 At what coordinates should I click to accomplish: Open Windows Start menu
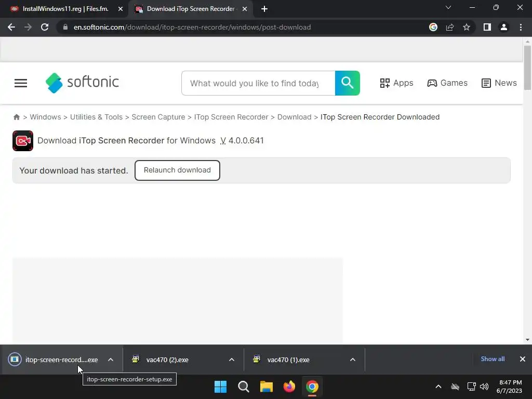coord(220,387)
